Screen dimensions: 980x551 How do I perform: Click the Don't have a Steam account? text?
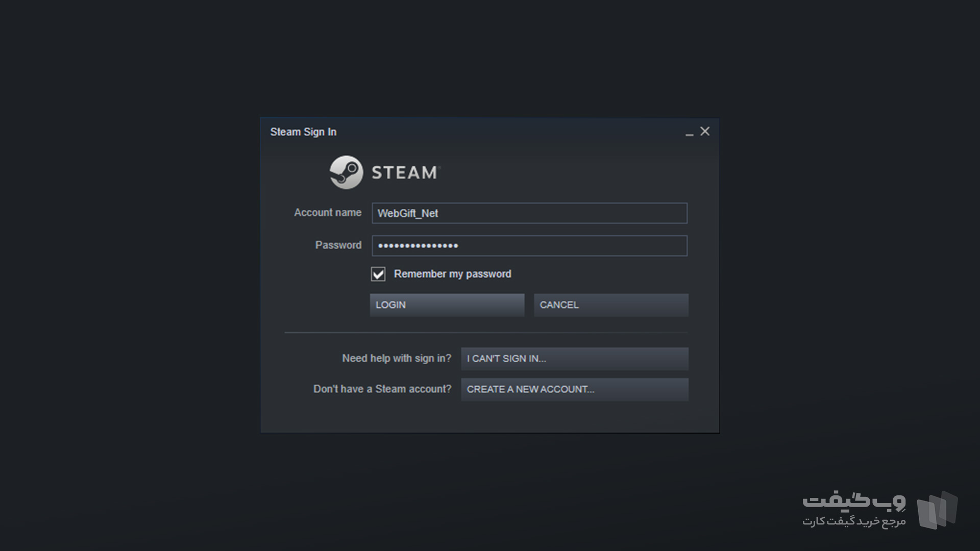[382, 389]
